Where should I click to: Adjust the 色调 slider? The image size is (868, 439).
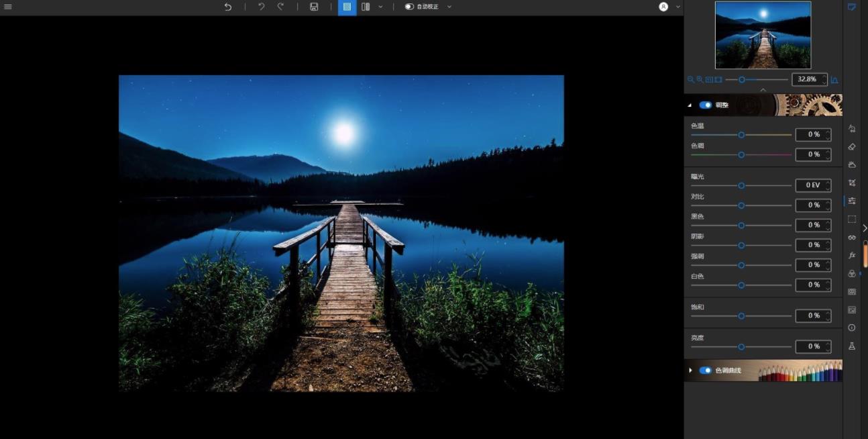tap(741, 155)
